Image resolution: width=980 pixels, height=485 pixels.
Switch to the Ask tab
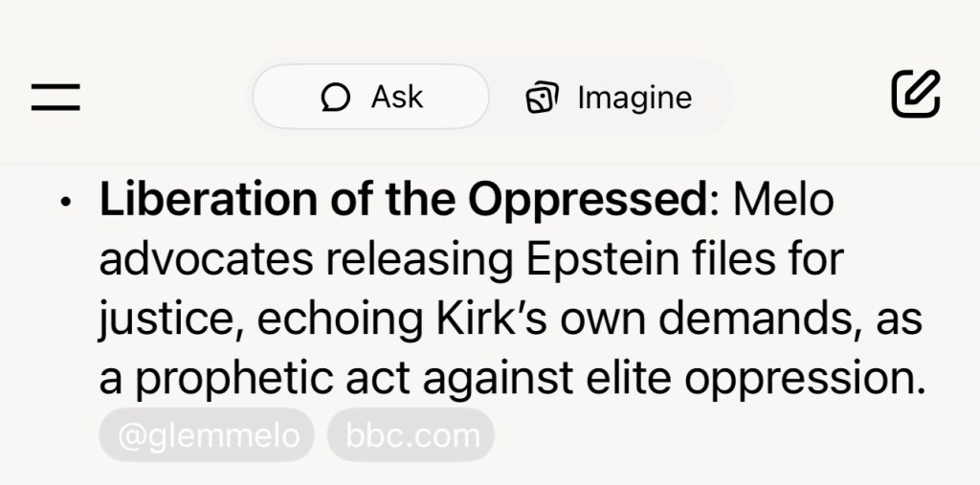(x=371, y=97)
